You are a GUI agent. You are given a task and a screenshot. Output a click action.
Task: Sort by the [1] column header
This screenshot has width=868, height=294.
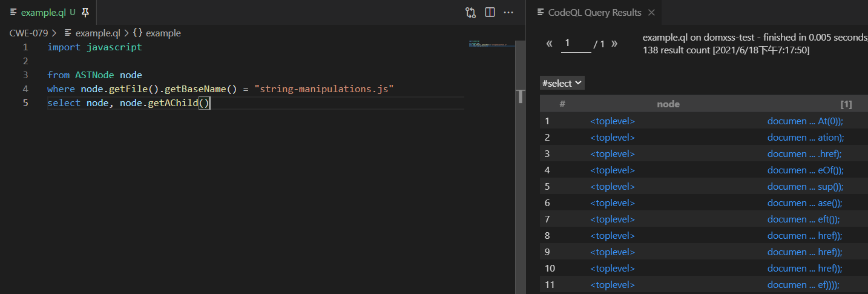846,104
